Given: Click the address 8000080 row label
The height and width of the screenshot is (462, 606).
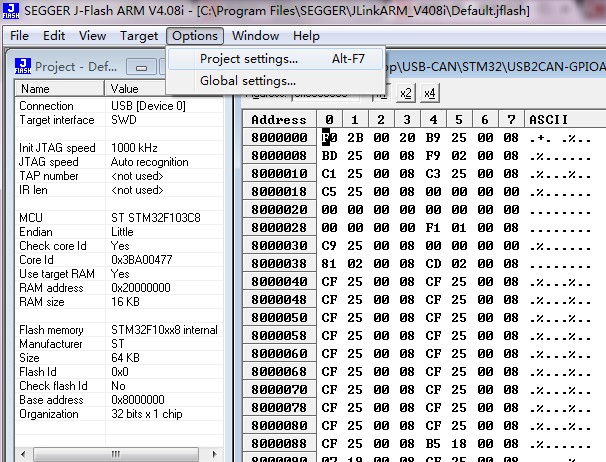Looking at the screenshot, I should [x=279, y=425].
